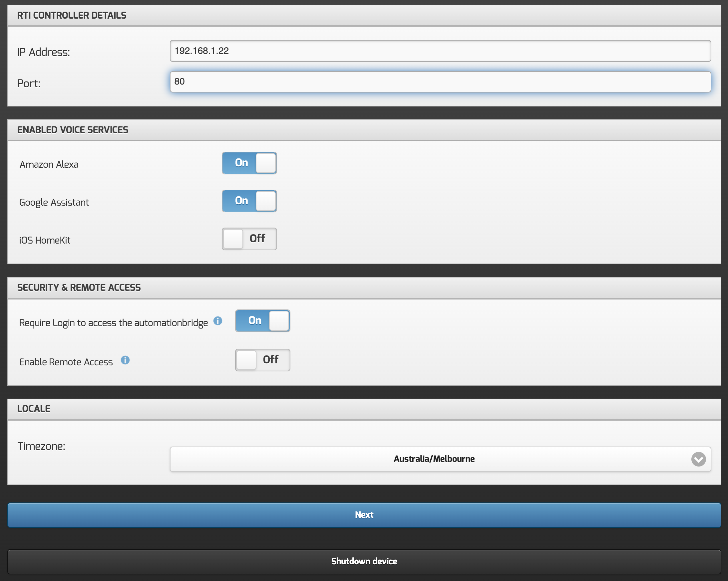728x581 pixels.
Task: Click the Locale section header
Action: [34, 409]
